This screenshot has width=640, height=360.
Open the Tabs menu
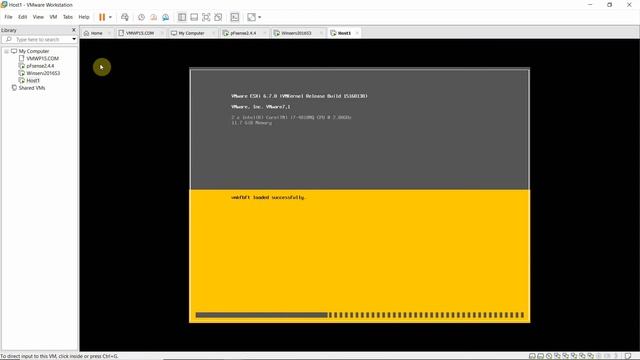68,17
